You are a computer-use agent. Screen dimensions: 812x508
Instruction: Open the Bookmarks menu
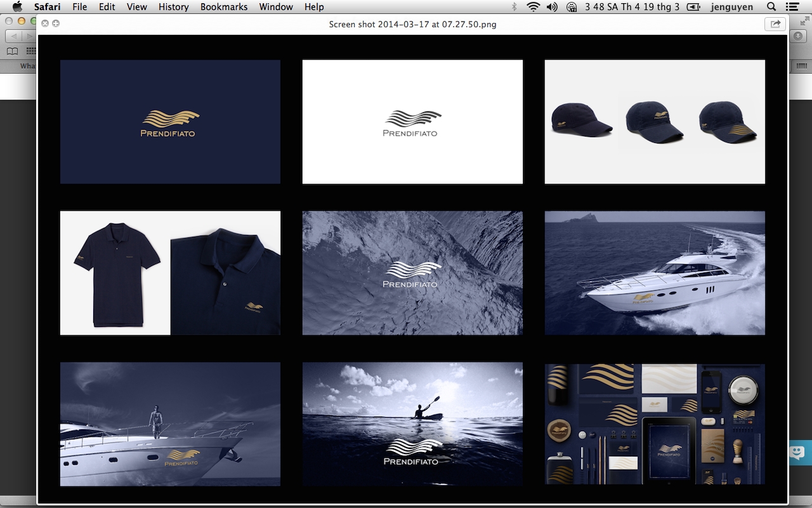(224, 7)
